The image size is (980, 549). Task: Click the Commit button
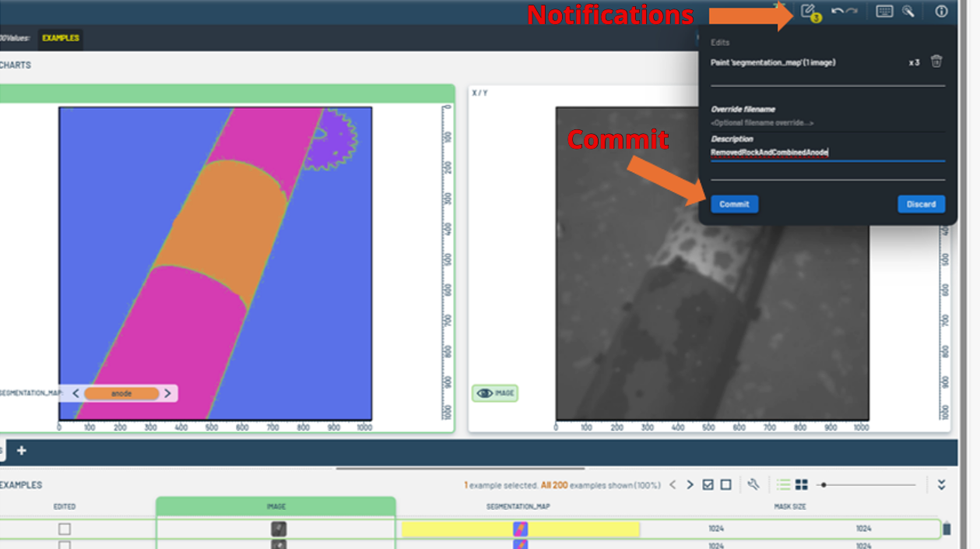(734, 204)
